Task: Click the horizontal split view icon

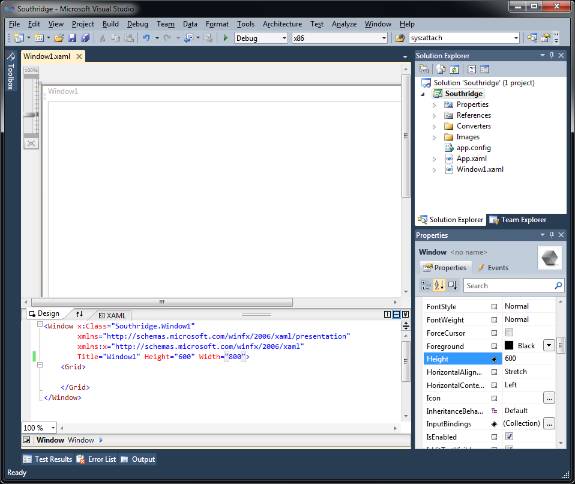Action: pyautogui.click(x=396, y=314)
